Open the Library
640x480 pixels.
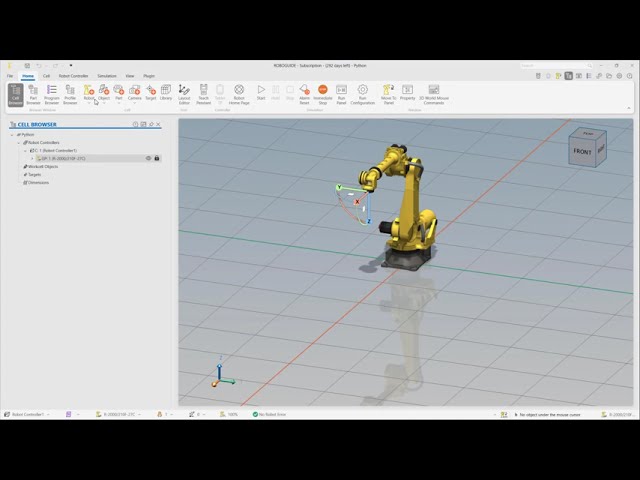[166, 92]
